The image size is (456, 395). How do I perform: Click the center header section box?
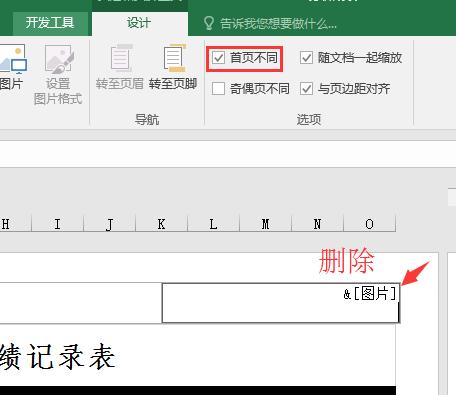click(80, 303)
